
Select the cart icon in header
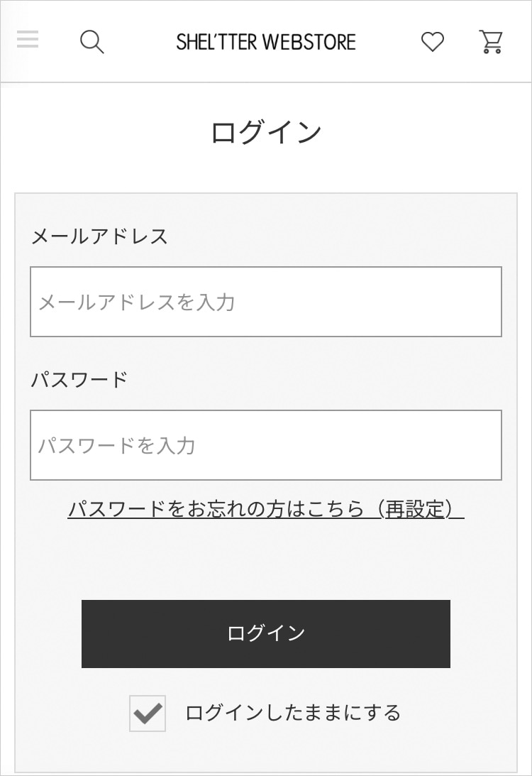click(x=491, y=42)
